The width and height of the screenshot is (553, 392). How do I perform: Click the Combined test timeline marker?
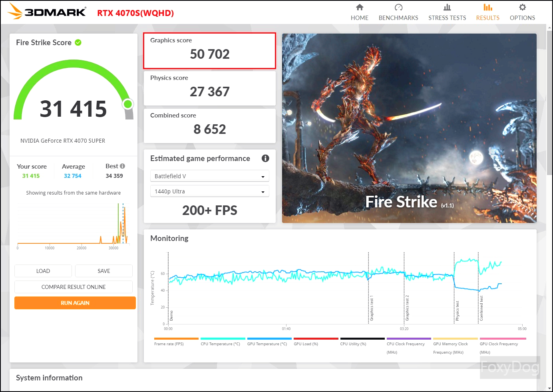[x=481, y=308]
